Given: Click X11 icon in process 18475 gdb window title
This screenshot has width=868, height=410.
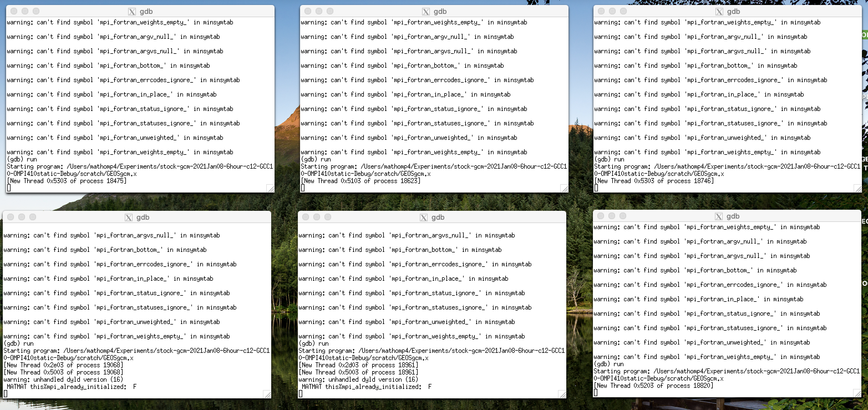Looking at the screenshot, I should (x=132, y=12).
